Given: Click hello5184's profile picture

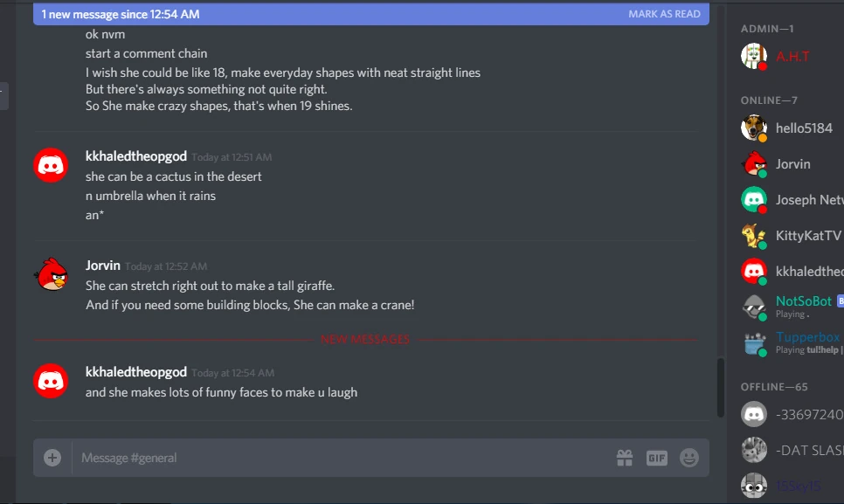Looking at the screenshot, I should (753, 128).
